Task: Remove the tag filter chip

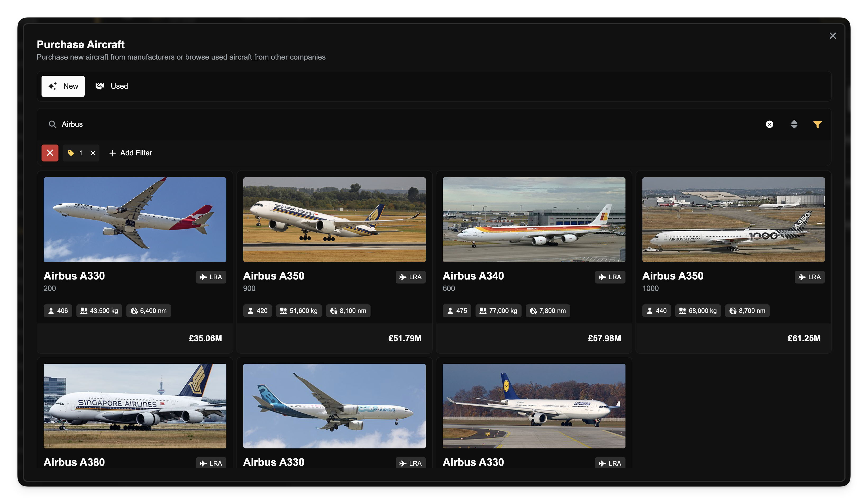Action: pos(93,153)
